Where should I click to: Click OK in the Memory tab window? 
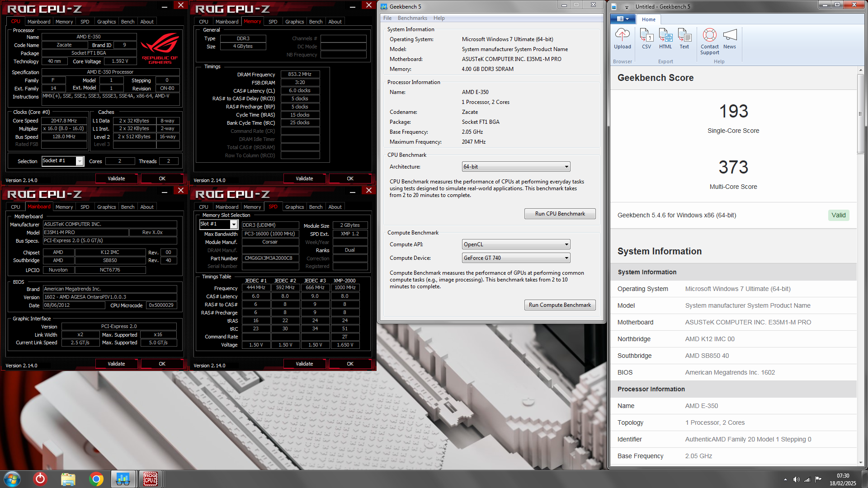pos(350,178)
